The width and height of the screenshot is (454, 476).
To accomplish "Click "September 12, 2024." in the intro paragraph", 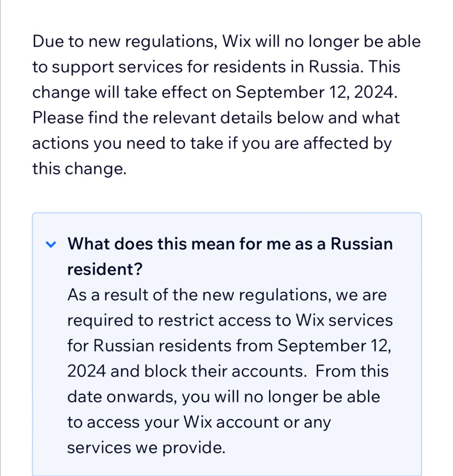I will click(316, 92).
